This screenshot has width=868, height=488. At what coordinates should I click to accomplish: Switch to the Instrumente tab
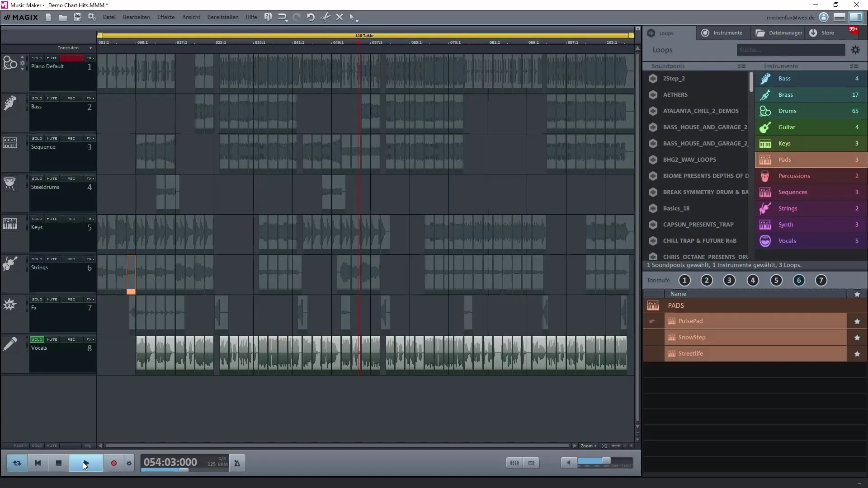click(722, 33)
